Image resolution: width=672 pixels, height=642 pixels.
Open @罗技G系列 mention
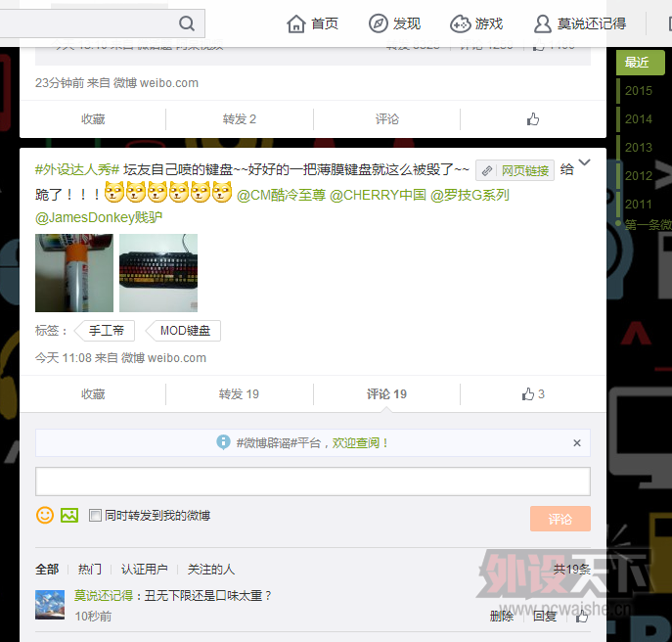(x=470, y=195)
